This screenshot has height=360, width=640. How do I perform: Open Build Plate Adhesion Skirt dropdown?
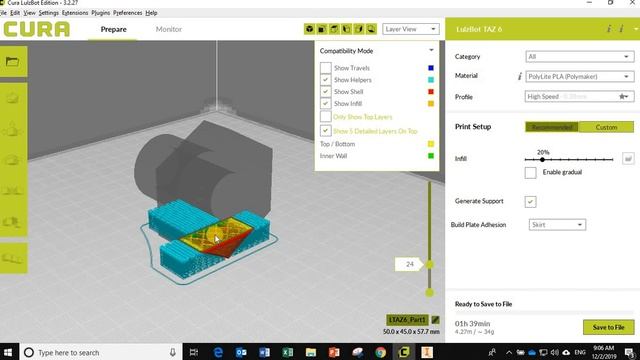coord(557,224)
